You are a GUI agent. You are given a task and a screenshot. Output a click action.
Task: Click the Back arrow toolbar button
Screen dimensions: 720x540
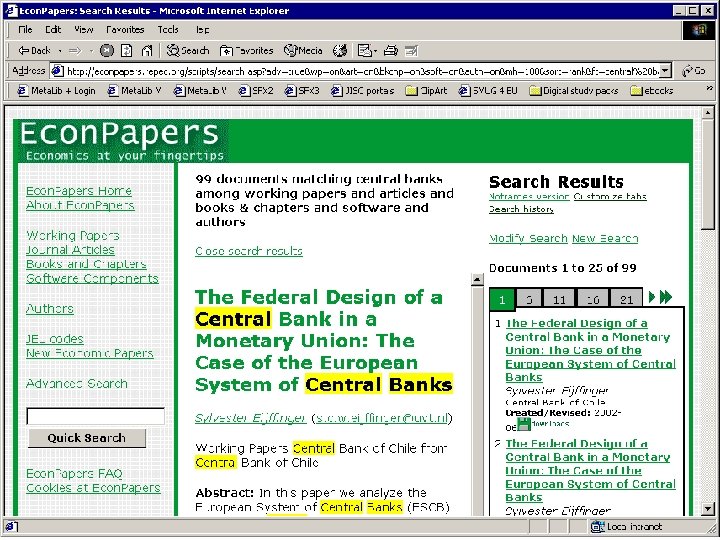pos(34,51)
